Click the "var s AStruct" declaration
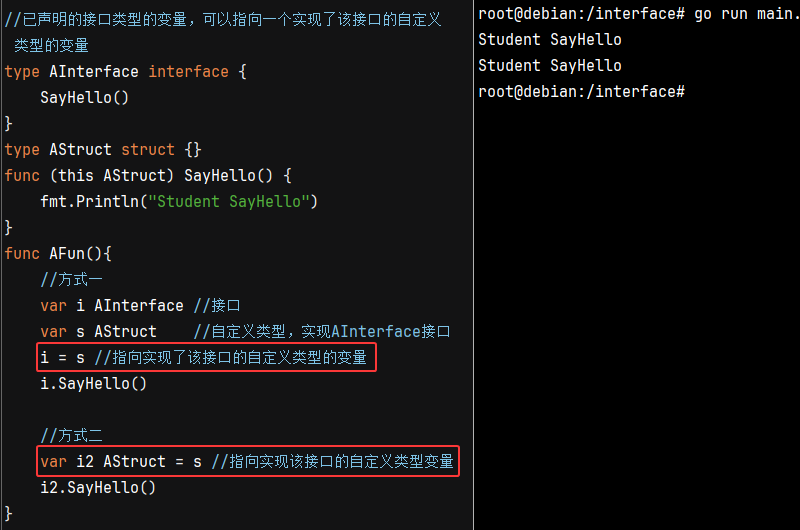800x530 pixels. (98, 332)
